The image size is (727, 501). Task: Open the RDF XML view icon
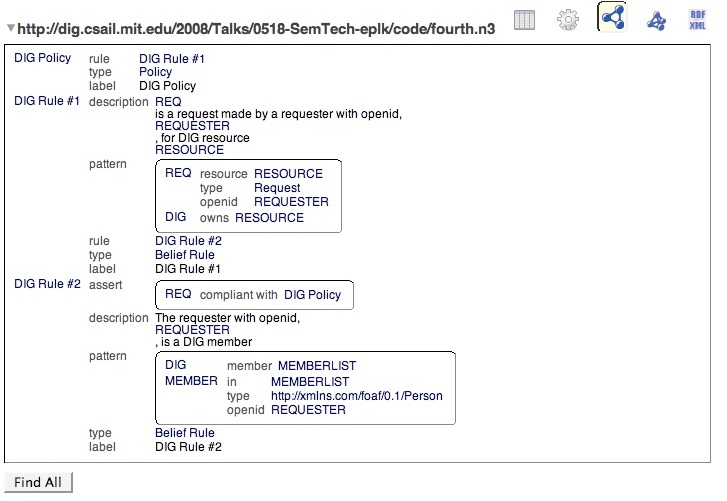pos(697,20)
